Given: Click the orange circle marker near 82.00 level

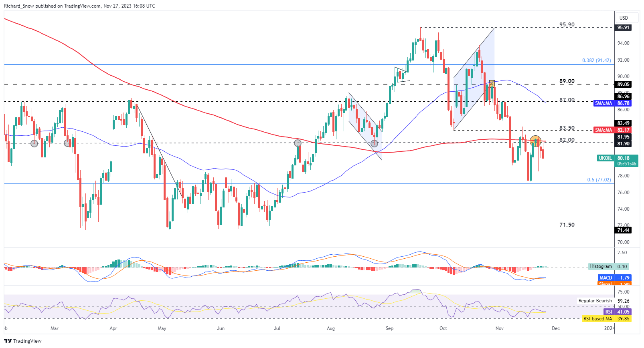Looking at the screenshot, I should [535, 141].
